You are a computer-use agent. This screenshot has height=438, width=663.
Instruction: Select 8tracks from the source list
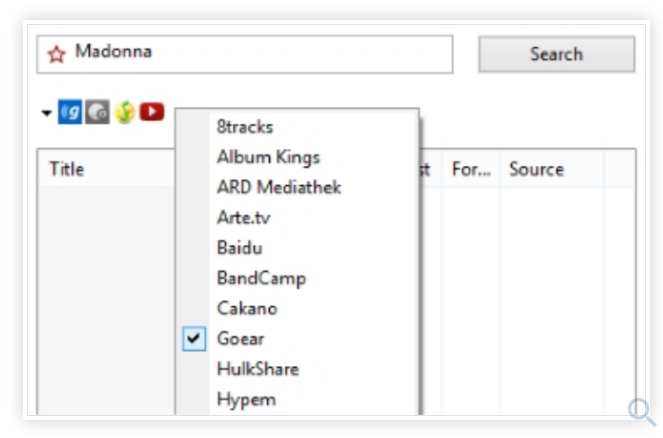pos(245,127)
